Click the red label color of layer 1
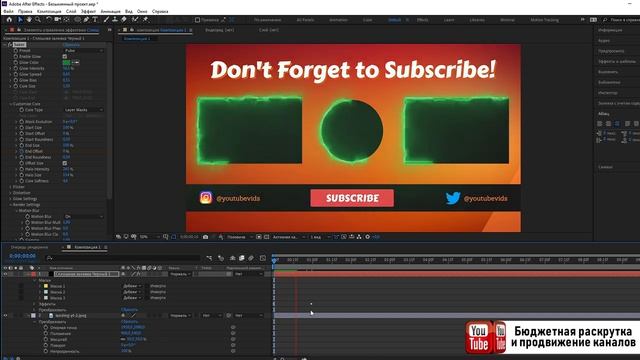Viewport: 640px width, 360px height. 33,274
